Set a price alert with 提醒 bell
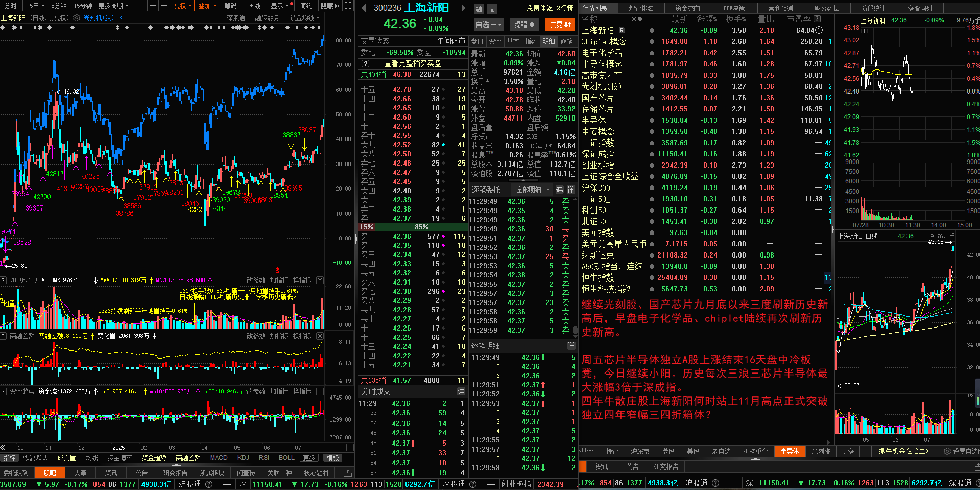980x490 pixels. pyautogui.click(x=524, y=24)
